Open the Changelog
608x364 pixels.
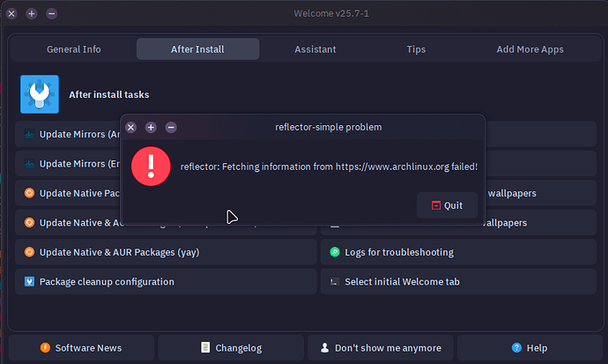(229, 348)
